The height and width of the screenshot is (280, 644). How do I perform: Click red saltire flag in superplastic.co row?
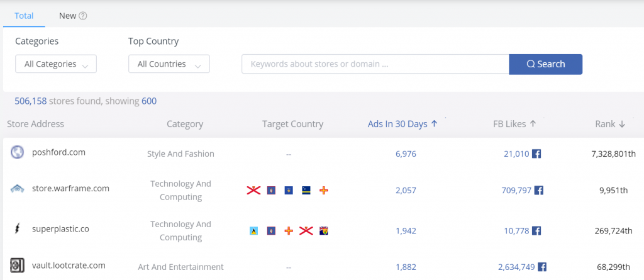[x=306, y=231]
